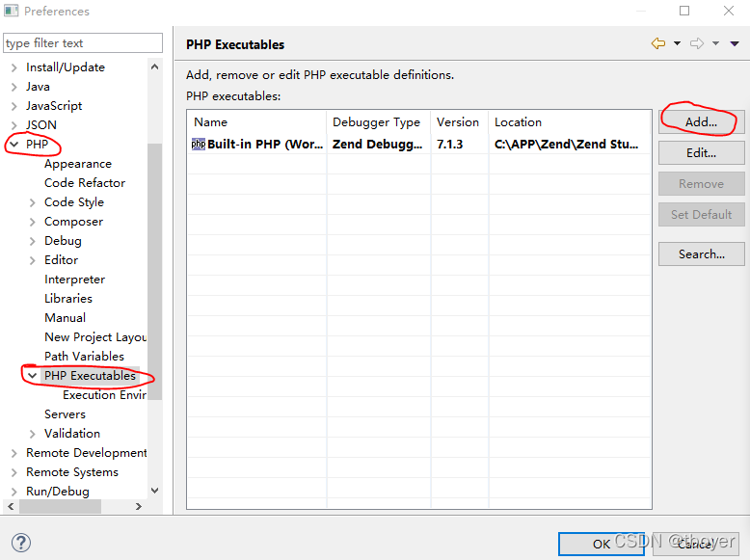Viewport: 750px width, 560px height.
Task: Select Execution Environments tree item
Action: (104, 395)
